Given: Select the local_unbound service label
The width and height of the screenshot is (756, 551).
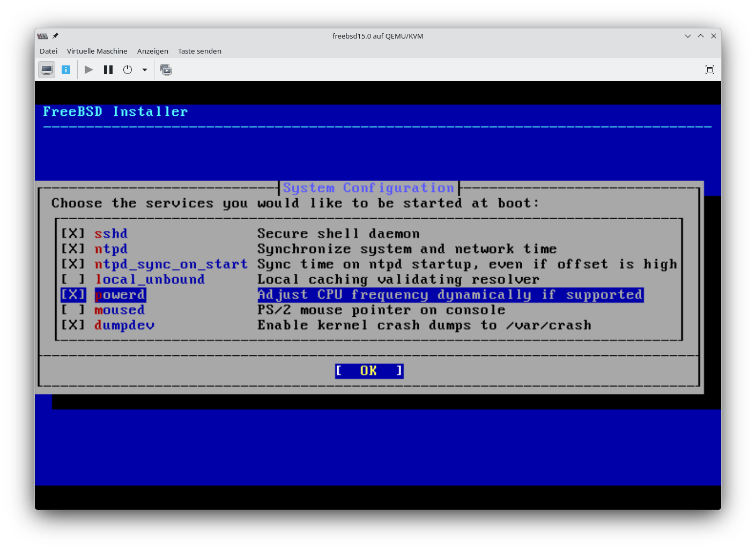Looking at the screenshot, I should click(x=150, y=279).
